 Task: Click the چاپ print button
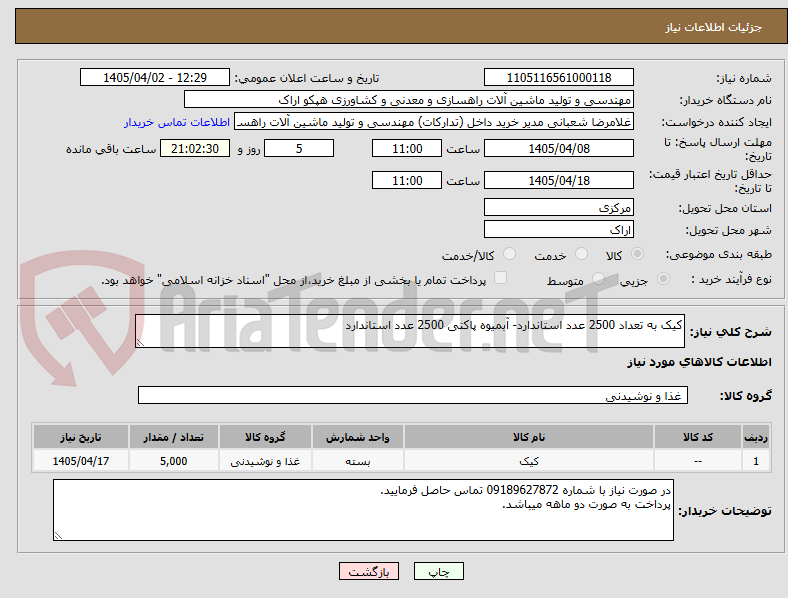(439, 571)
